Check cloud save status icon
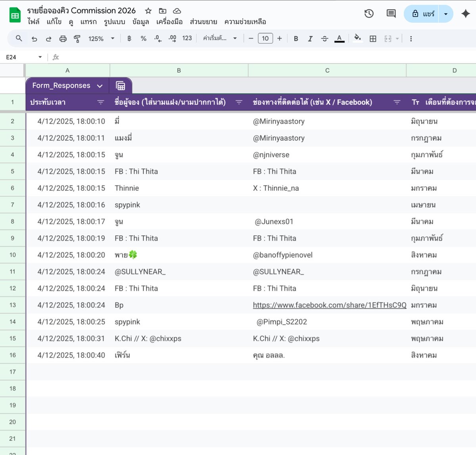The height and width of the screenshot is (455, 476). coord(177,11)
